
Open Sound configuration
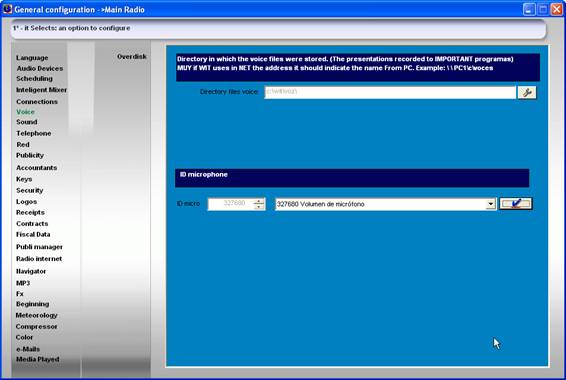tap(27, 122)
